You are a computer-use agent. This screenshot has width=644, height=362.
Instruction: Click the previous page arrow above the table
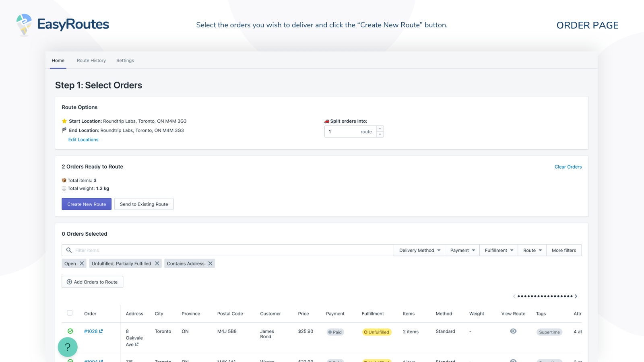tap(514, 296)
